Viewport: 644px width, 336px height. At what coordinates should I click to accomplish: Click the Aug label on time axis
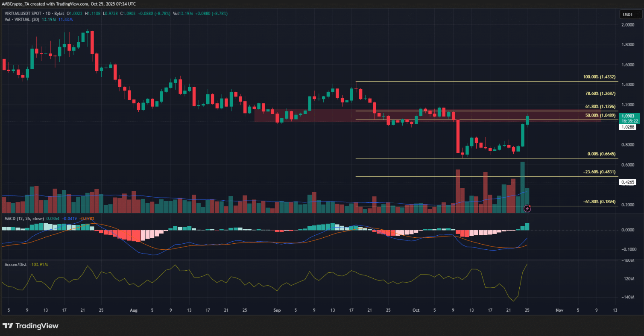tap(133, 310)
